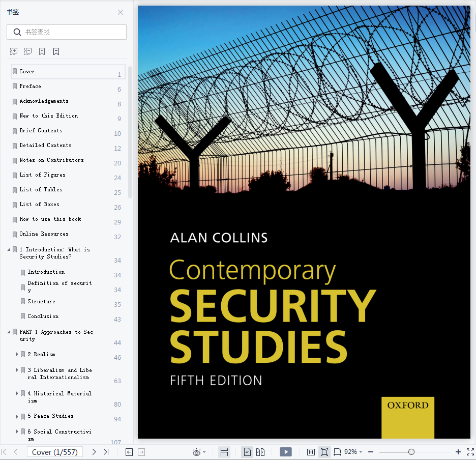
Task: Zoom out with the minus button
Action: click(x=371, y=452)
